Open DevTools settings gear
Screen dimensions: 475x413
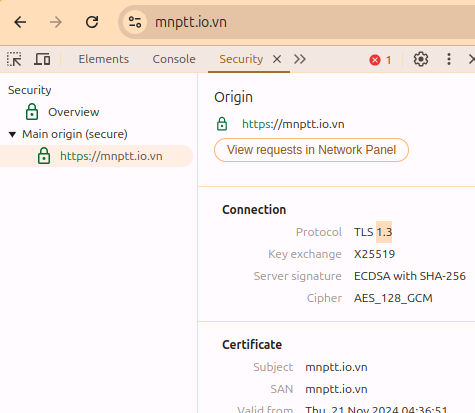(421, 59)
